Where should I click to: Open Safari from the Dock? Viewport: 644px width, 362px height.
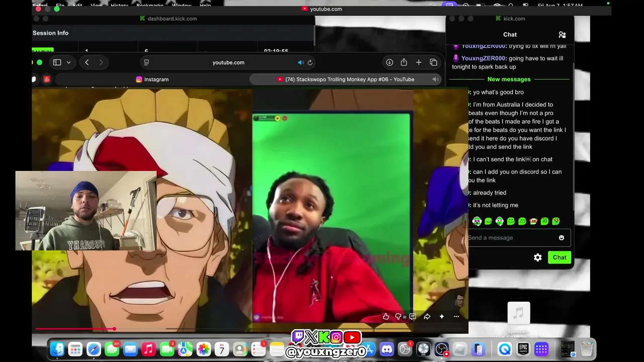point(94,349)
